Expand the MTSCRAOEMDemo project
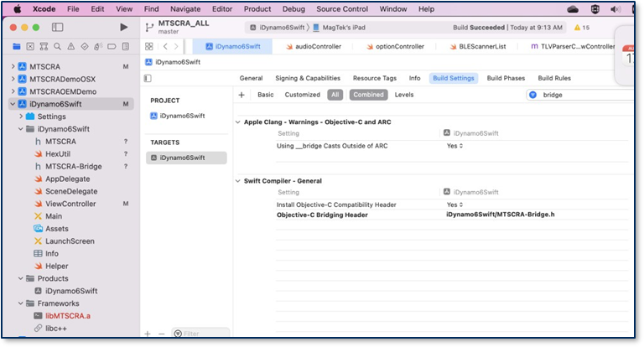 pyautogui.click(x=13, y=91)
